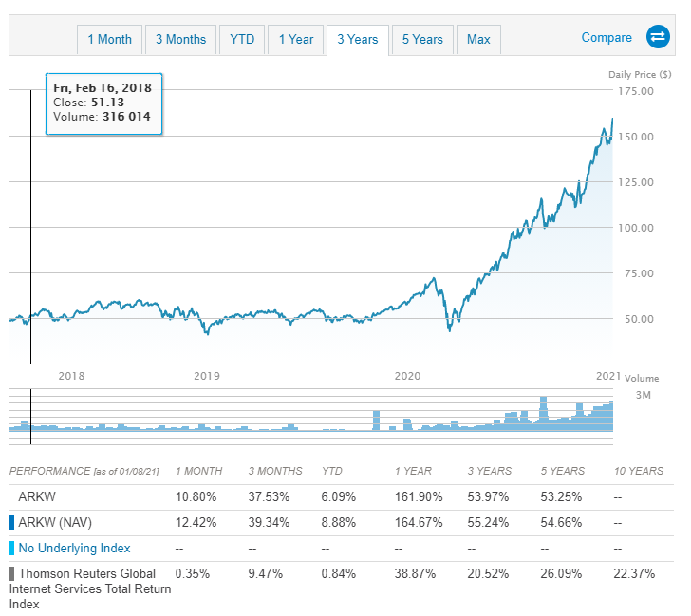Show the Max time range
691x616 pixels.
[478, 40]
